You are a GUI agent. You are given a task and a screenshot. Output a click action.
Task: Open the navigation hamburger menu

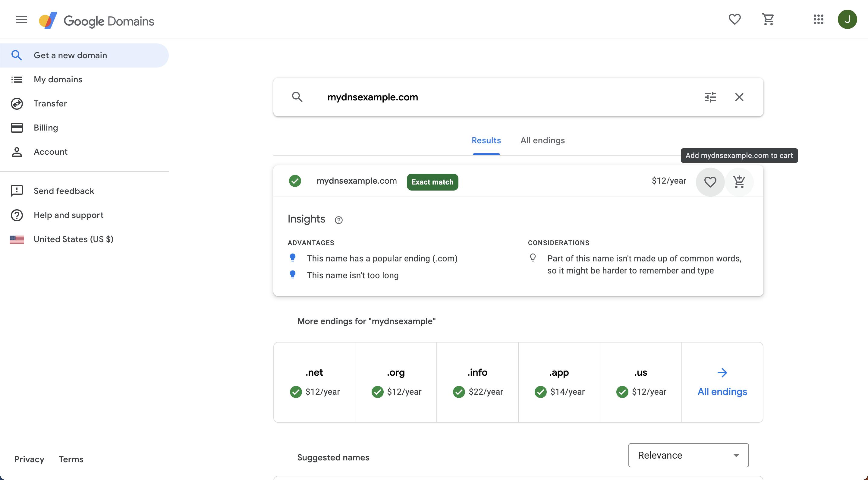point(21,19)
